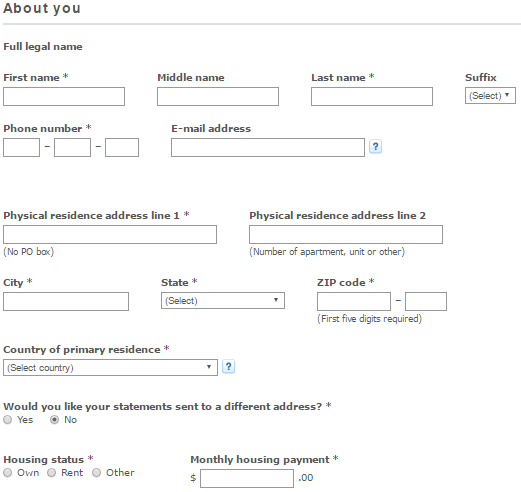Click the last phone number box
The height and width of the screenshot is (492, 521).
pos(122,148)
